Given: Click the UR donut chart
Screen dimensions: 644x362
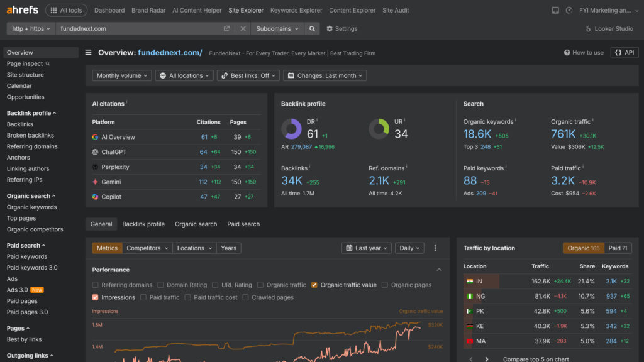Looking at the screenshot, I should pyautogui.click(x=379, y=129).
